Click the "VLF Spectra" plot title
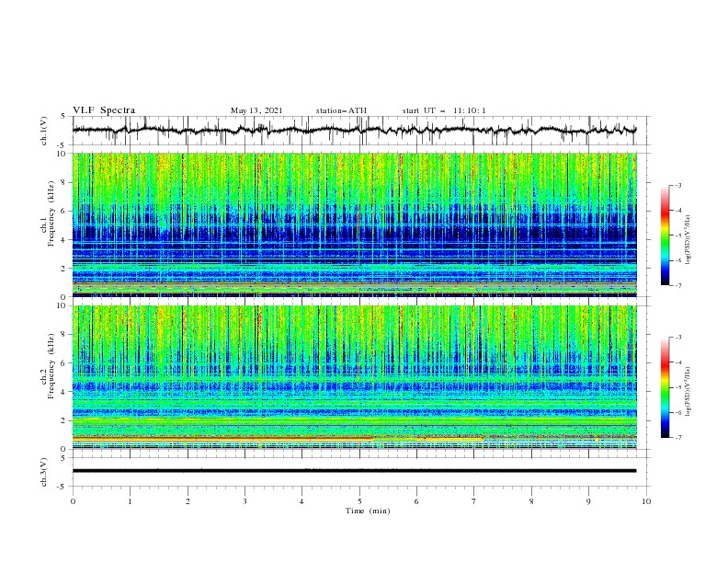Image resolution: width=728 pixels, height=563 pixels. [x=104, y=110]
